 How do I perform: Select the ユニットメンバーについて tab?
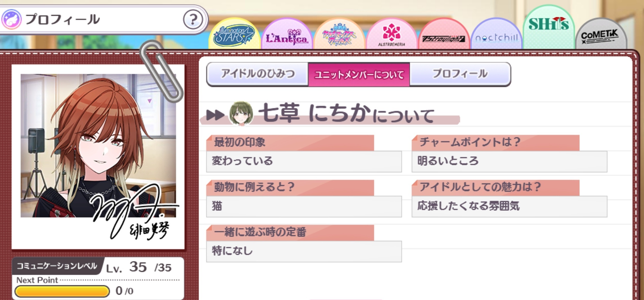pyautogui.click(x=359, y=74)
